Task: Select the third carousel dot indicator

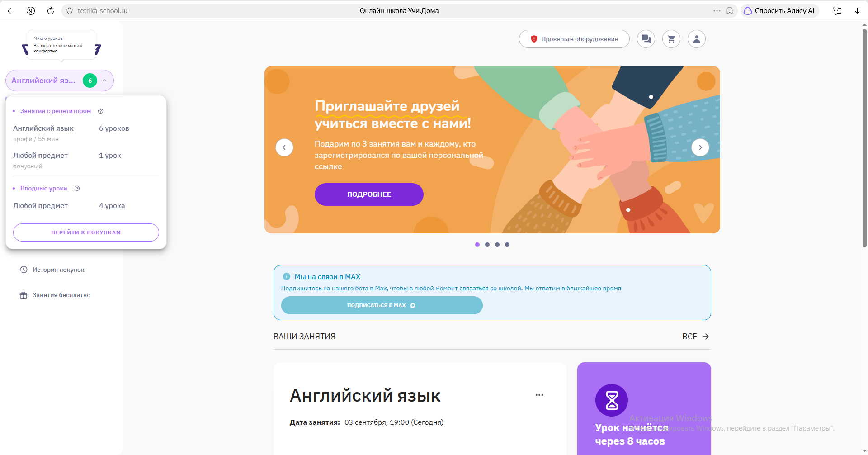Action: point(497,245)
